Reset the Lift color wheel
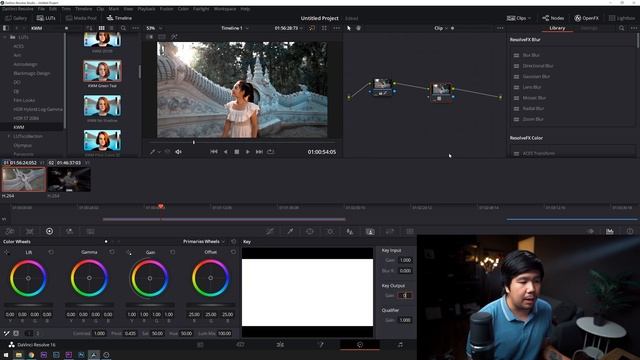The height and width of the screenshot is (360, 640). point(51,252)
